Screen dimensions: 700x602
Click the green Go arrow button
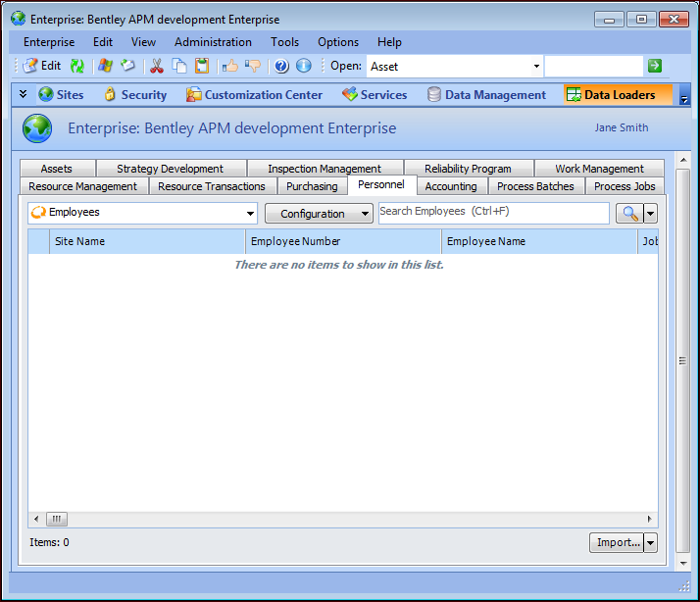[655, 66]
